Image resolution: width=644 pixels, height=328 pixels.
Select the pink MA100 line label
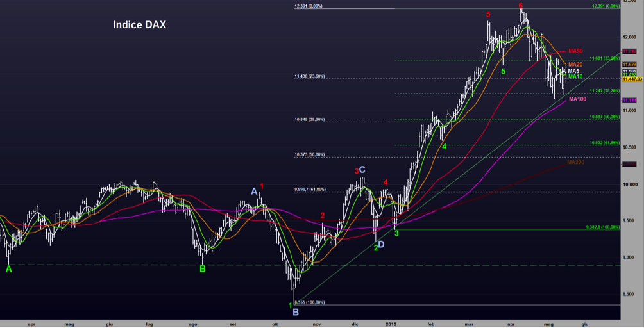577,99
